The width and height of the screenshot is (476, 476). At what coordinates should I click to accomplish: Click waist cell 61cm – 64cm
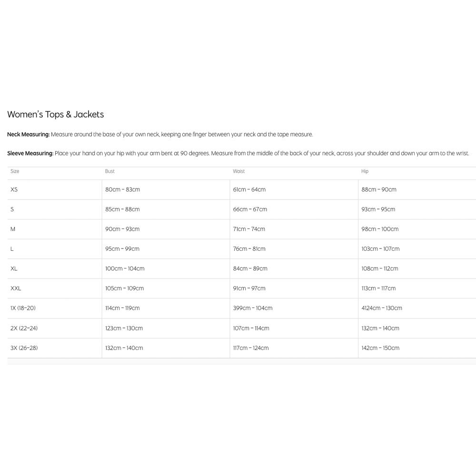249,189
